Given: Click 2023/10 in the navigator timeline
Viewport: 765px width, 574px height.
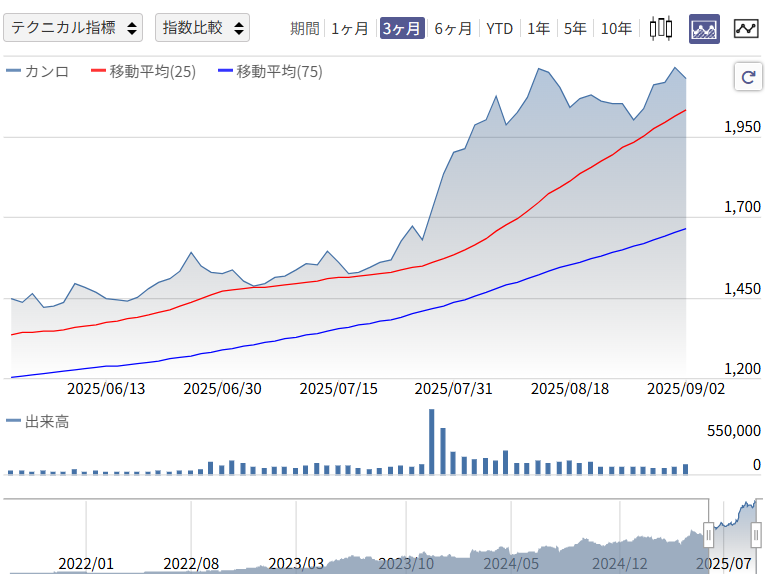Looking at the screenshot, I should point(406,564).
